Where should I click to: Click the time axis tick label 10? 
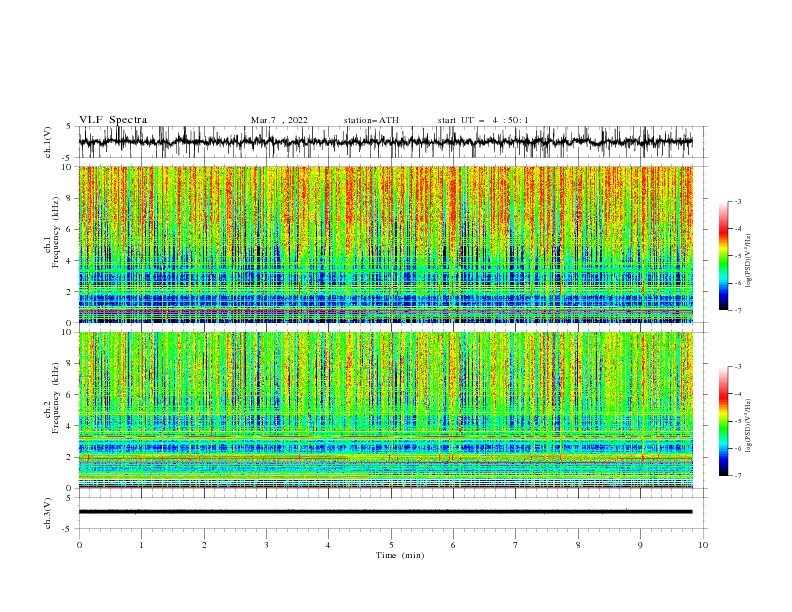tap(703, 545)
